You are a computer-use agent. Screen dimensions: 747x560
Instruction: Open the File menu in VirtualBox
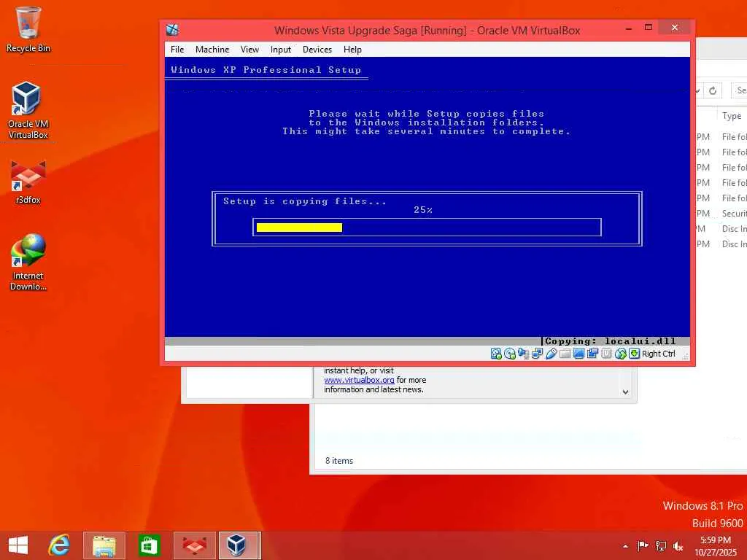[x=177, y=50]
